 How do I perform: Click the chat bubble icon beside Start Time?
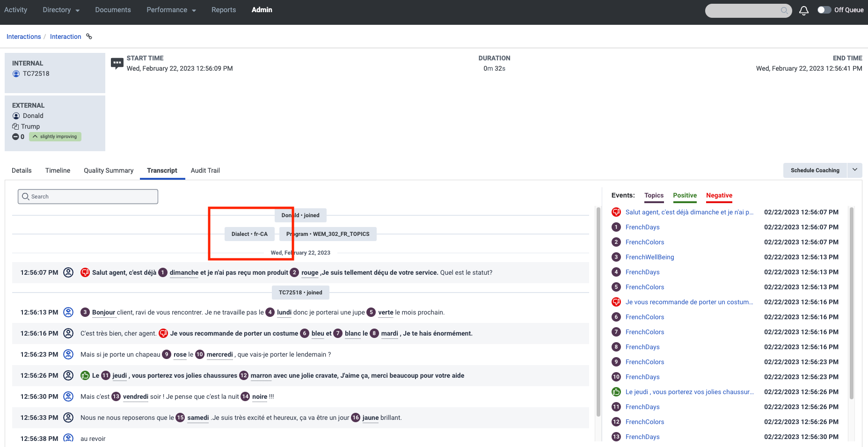point(117,63)
